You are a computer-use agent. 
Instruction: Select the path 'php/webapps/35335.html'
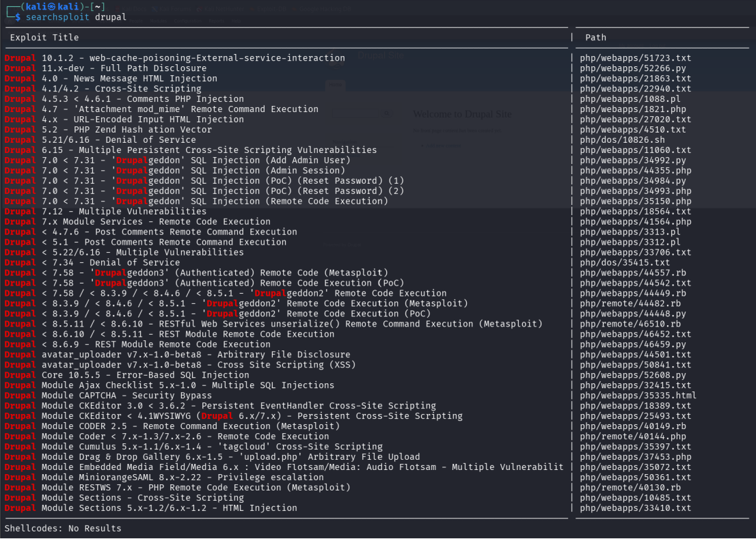[x=638, y=396]
